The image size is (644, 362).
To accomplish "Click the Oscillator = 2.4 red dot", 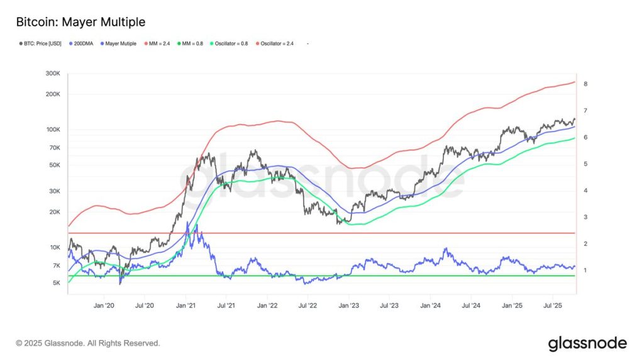I will (x=258, y=43).
